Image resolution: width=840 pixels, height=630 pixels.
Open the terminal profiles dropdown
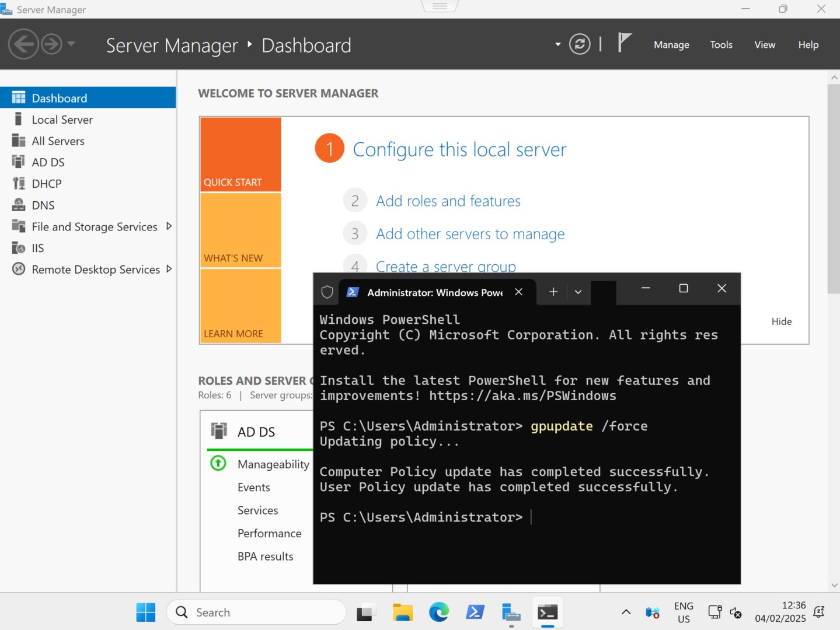578,292
